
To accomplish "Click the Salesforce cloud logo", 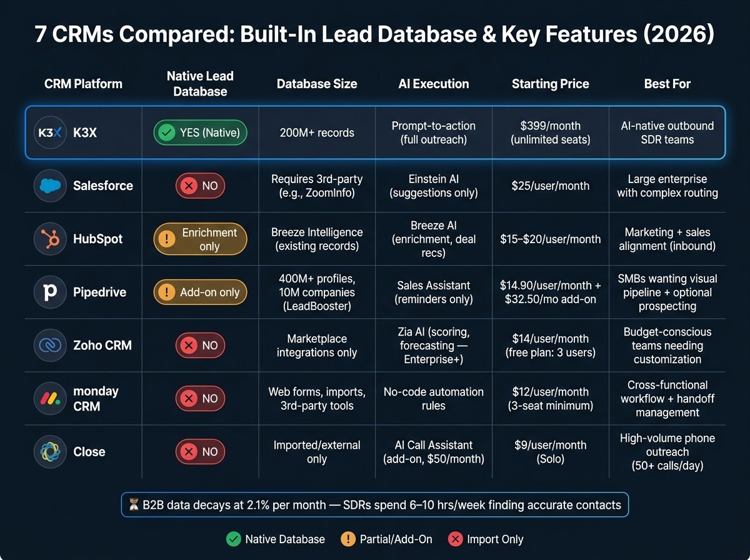I will 51,186.
